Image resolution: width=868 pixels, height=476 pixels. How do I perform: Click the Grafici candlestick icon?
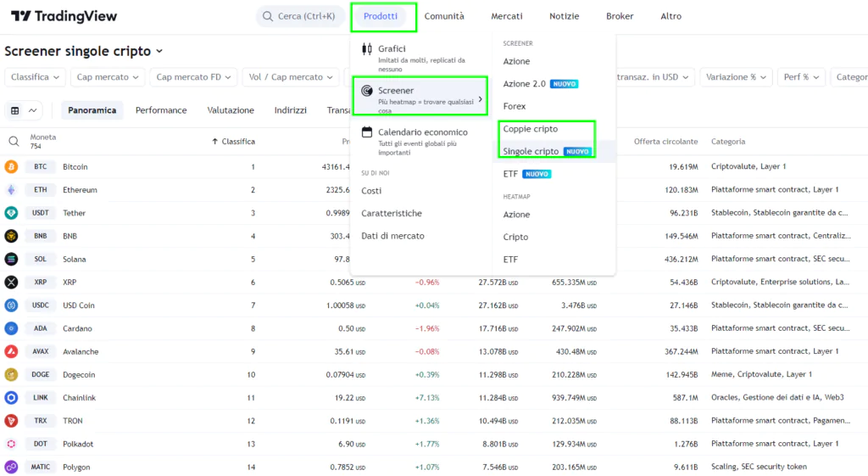366,49
